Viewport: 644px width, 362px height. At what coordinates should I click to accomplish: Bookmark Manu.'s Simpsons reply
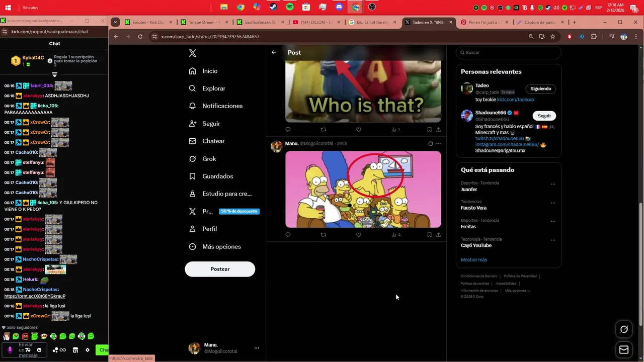click(x=429, y=235)
